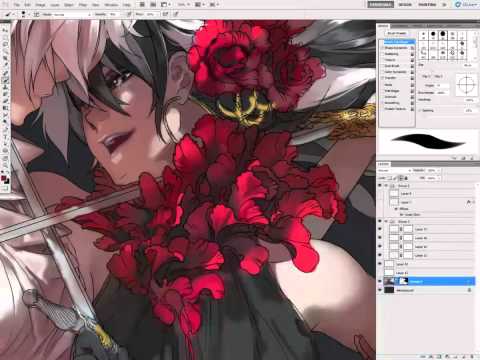Viewport: 480px width, 360px height.
Task: Open the Window menu
Action: [x=111, y=5]
